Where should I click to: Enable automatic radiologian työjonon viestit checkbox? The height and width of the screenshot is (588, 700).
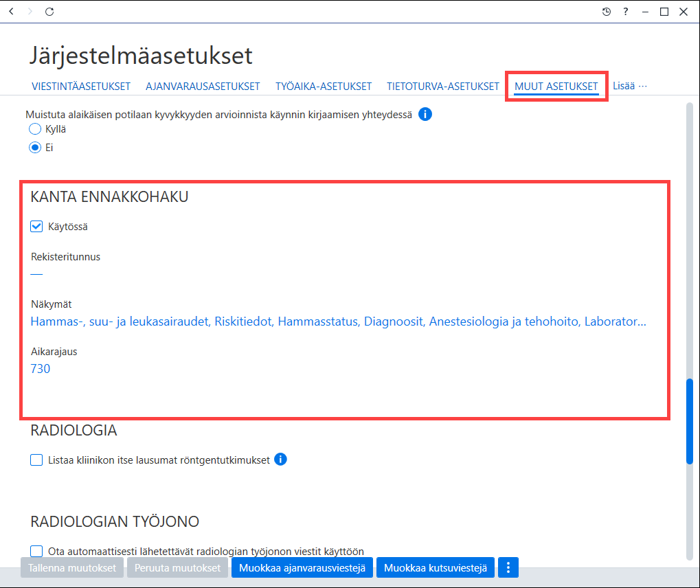(x=36, y=551)
